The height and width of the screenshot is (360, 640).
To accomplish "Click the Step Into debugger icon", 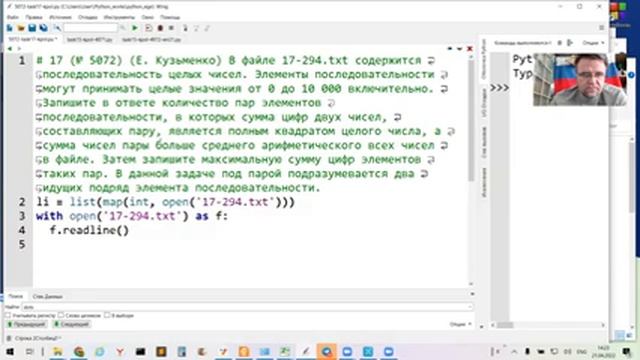I will 185,28.
